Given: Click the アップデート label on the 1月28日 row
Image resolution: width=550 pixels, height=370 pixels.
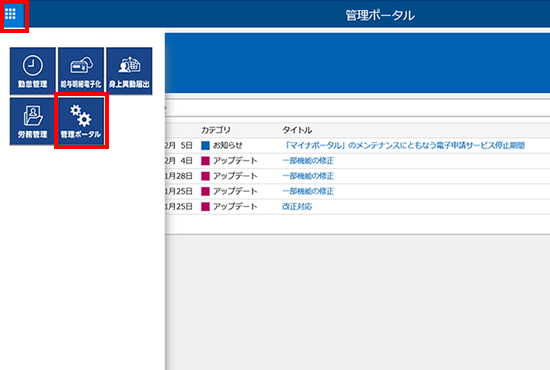Looking at the screenshot, I should pos(235,176).
